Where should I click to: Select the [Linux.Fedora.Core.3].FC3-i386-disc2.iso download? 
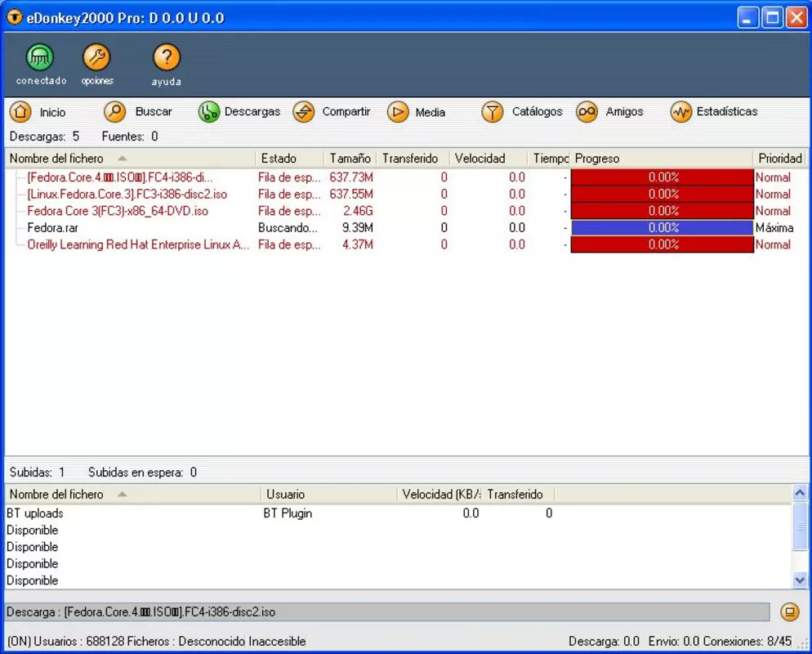(x=405, y=194)
